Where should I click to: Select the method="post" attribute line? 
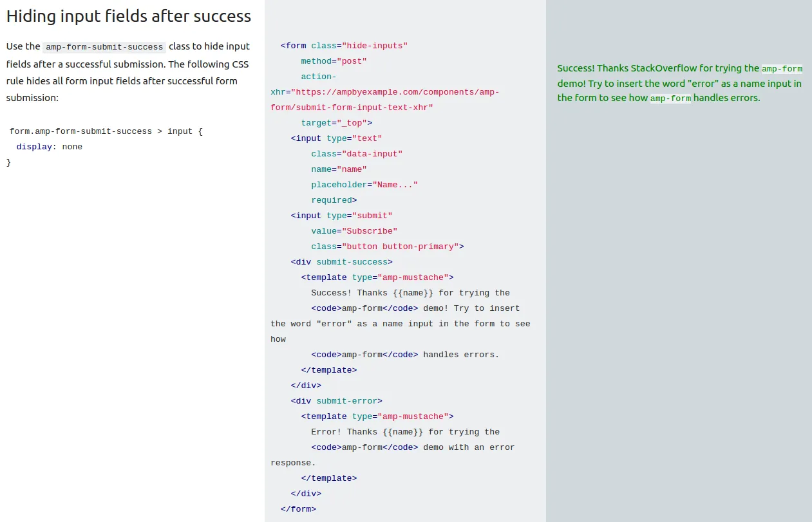(334, 61)
